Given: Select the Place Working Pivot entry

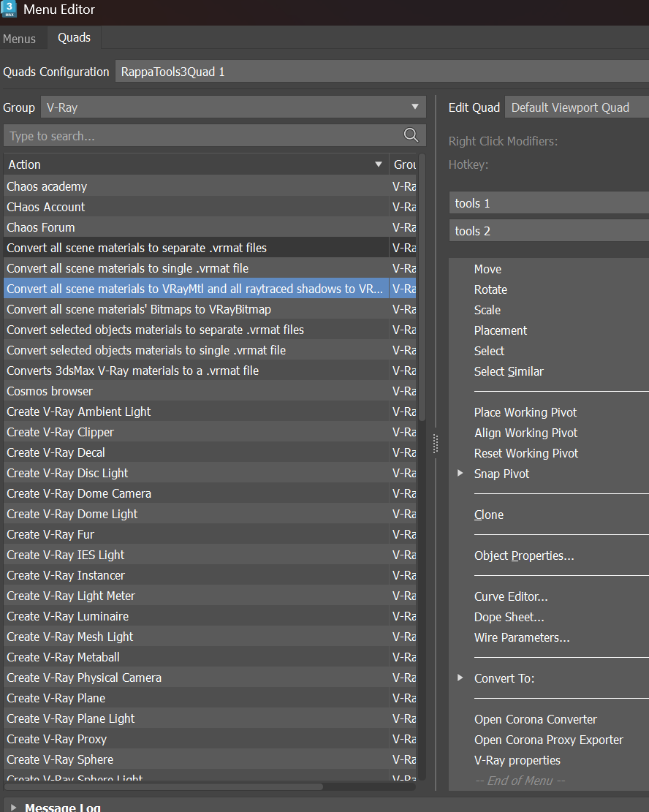Looking at the screenshot, I should coord(525,412).
